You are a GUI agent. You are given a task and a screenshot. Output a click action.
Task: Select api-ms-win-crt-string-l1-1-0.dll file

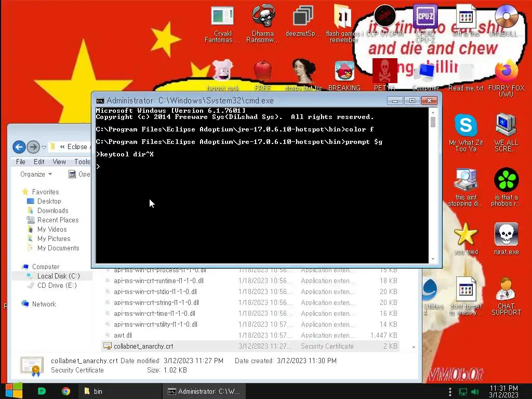(250, 303)
